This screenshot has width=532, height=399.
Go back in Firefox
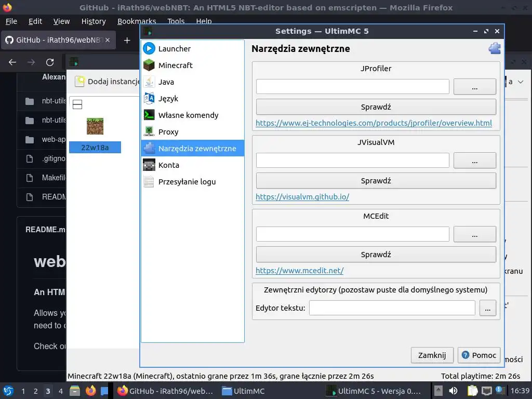[12, 62]
